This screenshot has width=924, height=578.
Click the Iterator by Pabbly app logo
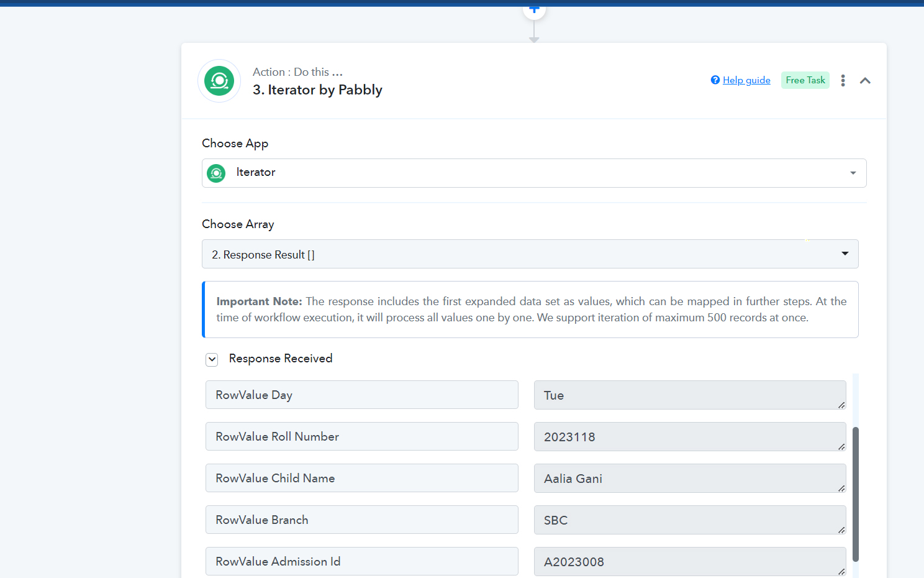point(219,81)
